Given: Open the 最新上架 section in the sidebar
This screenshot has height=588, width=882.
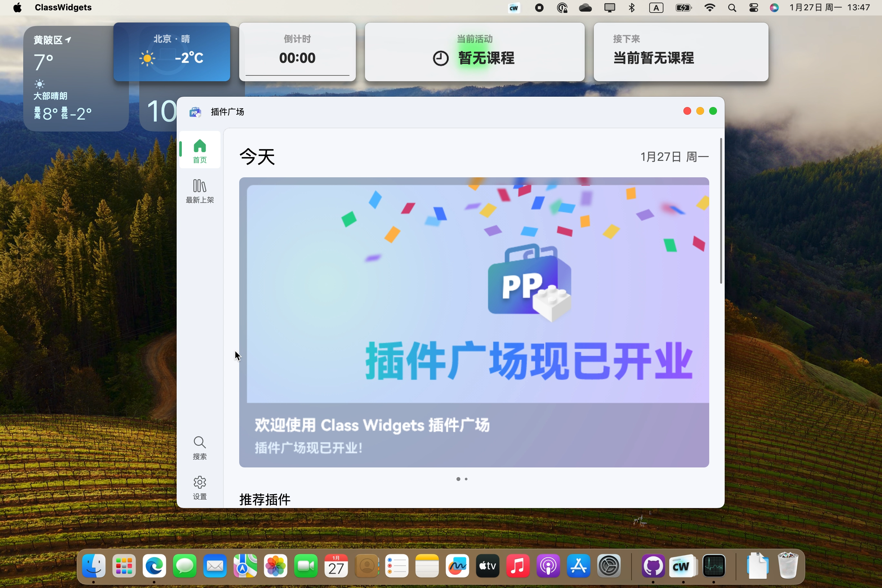Looking at the screenshot, I should tap(200, 191).
